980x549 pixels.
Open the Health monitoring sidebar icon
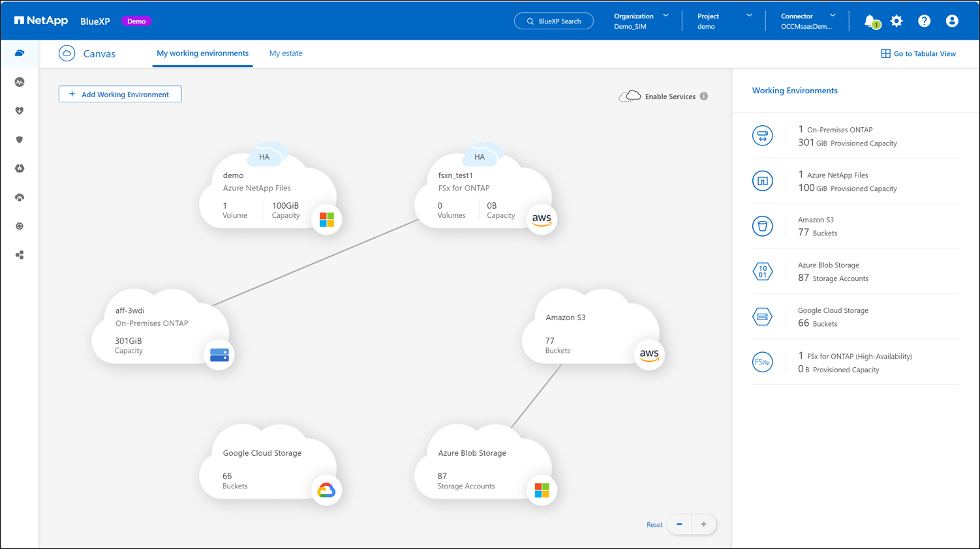(x=20, y=82)
